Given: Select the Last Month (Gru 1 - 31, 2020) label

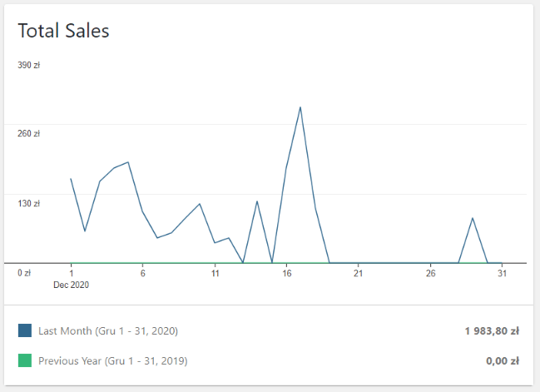Looking at the screenshot, I should click(108, 330).
